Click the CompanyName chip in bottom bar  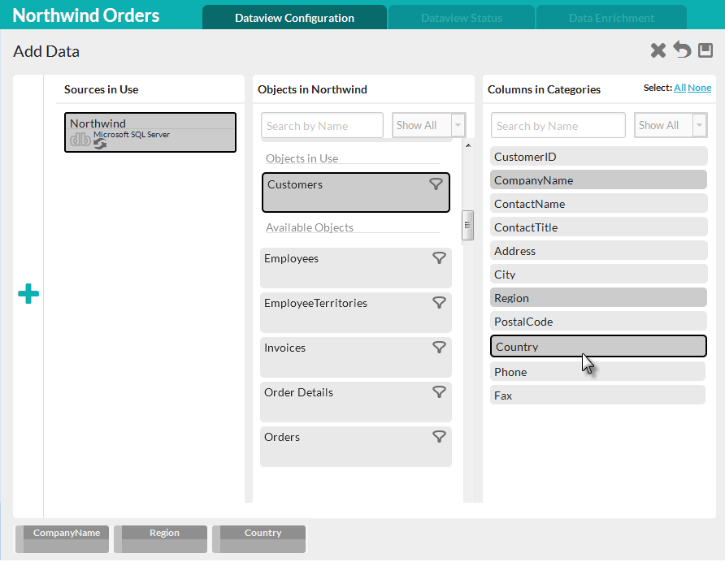62,539
